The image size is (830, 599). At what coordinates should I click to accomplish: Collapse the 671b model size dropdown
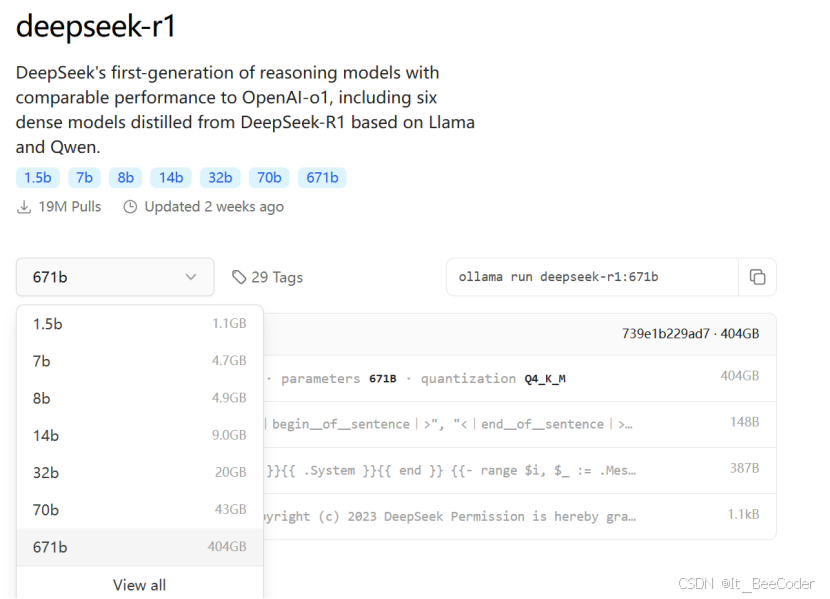point(115,277)
